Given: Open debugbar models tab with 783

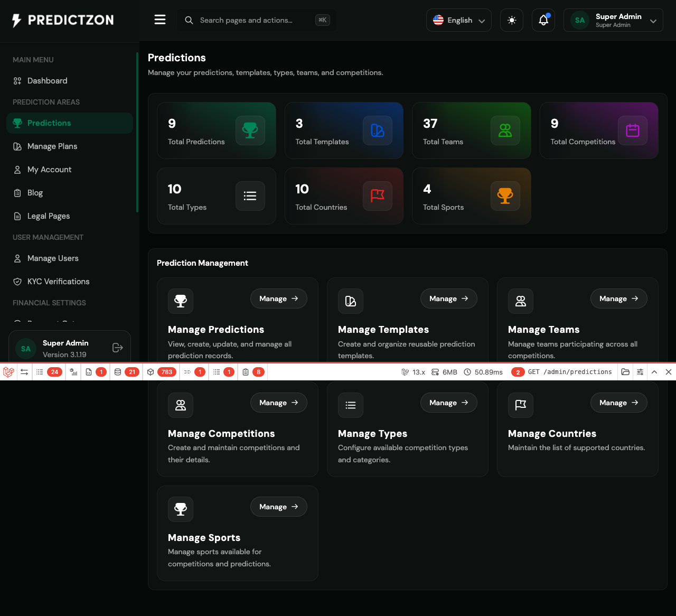Looking at the screenshot, I should [x=162, y=372].
